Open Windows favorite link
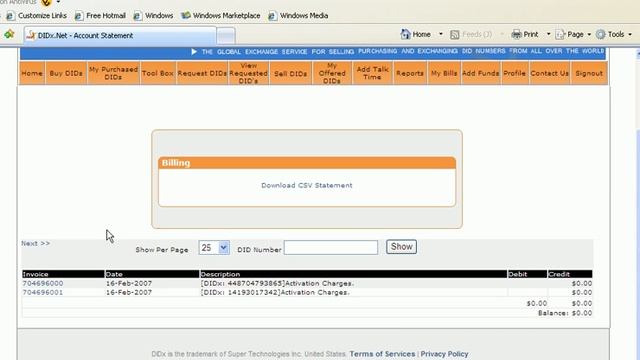The height and width of the screenshot is (360, 640). pos(153,16)
